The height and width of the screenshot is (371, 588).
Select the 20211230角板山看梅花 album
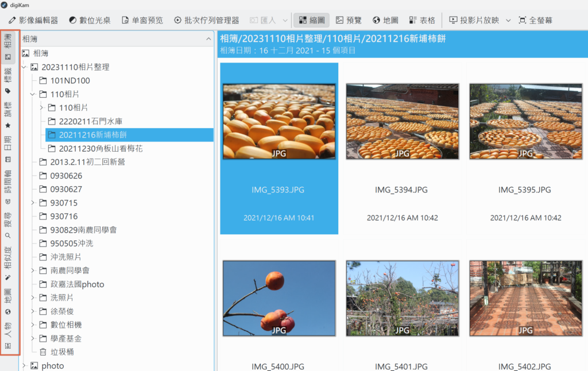click(x=95, y=149)
